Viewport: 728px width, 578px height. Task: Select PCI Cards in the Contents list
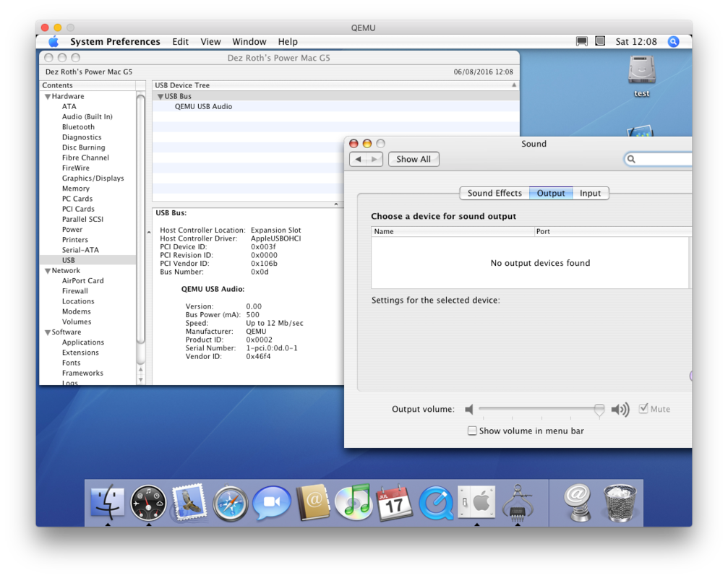click(x=78, y=209)
